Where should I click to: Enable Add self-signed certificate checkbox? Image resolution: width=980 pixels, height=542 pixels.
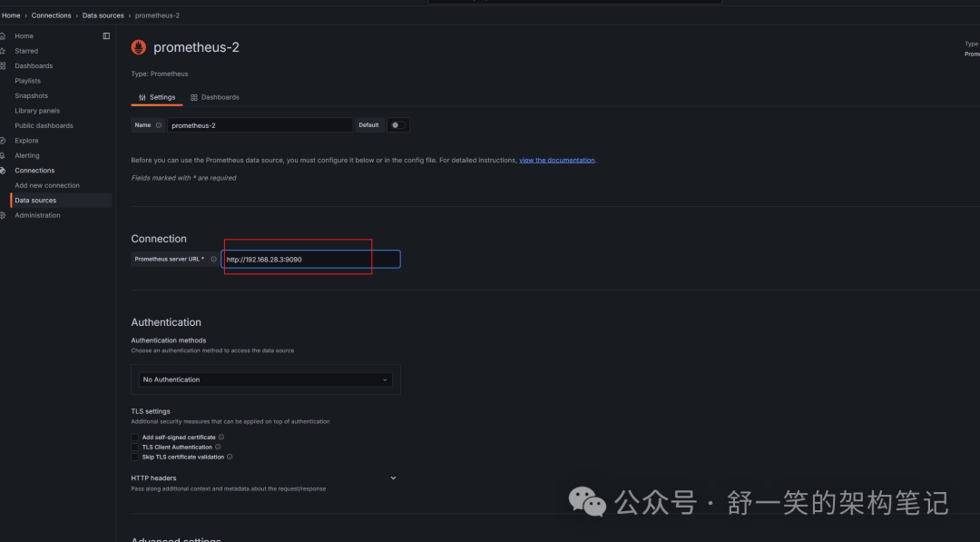[x=135, y=438]
